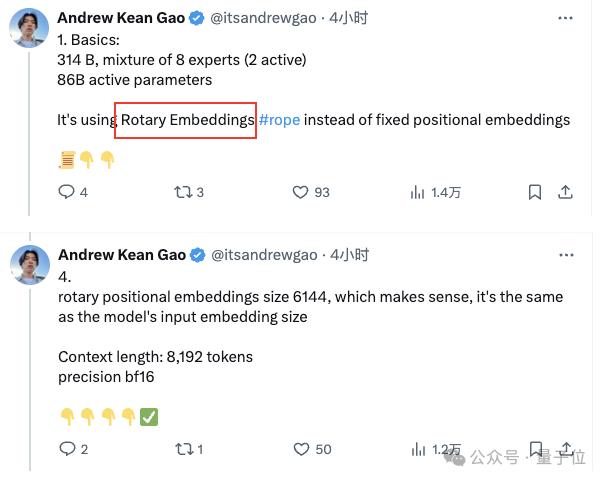View analytics for tweet with 1.4万 views
Image resolution: width=605 pixels, height=481 pixels.
coord(419,192)
